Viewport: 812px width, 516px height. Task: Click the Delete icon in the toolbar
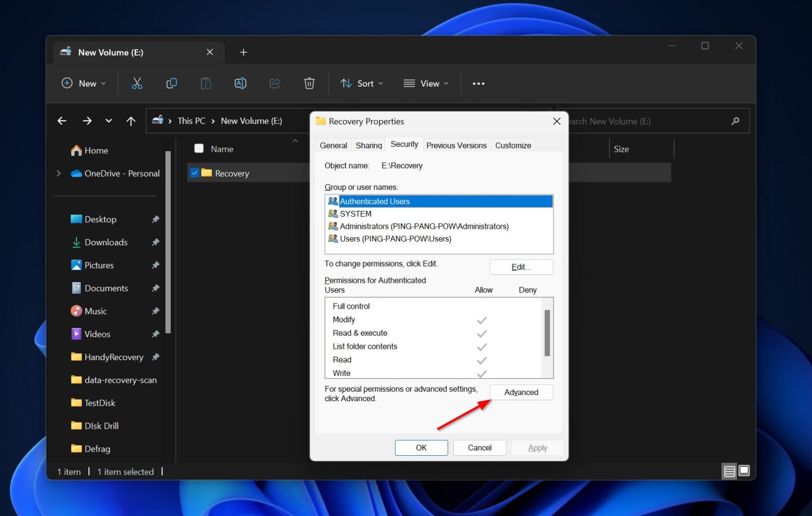(x=309, y=83)
